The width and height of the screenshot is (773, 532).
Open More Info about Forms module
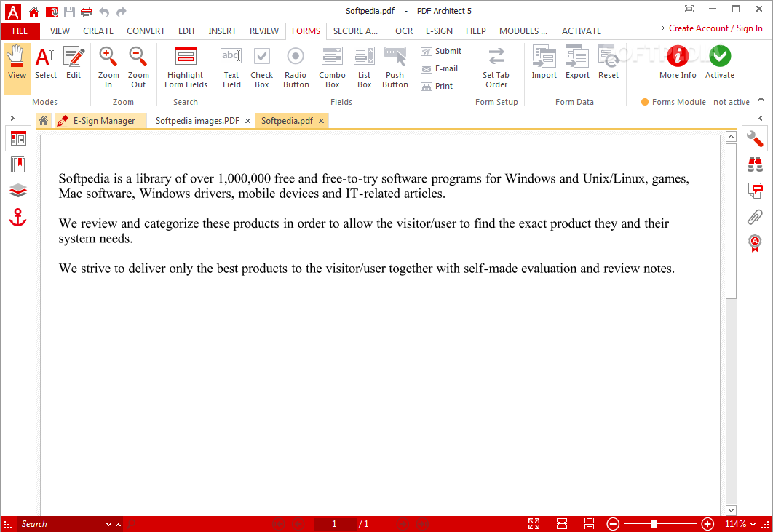click(x=678, y=62)
